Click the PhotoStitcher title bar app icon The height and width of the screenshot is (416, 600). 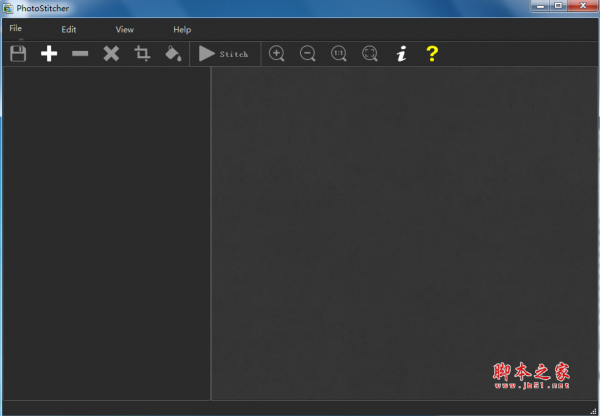[8, 8]
